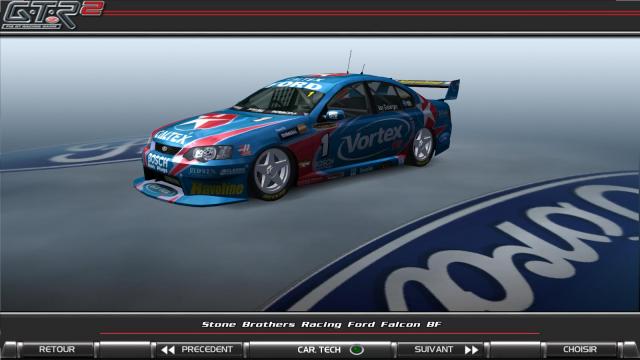The image size is (640, 360).
Task: Click the car's front alloy wheel
Action: tap(272, 173)
